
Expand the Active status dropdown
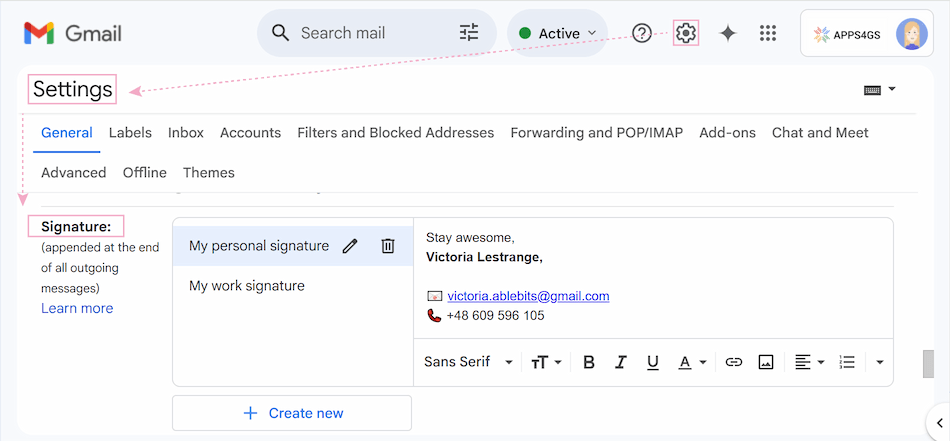coord(558,33)
